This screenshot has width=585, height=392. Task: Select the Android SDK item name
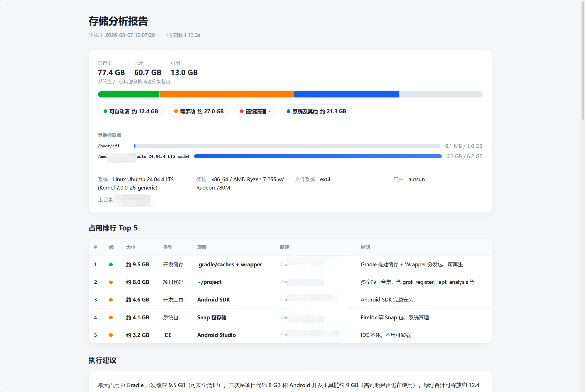point(214,300)
